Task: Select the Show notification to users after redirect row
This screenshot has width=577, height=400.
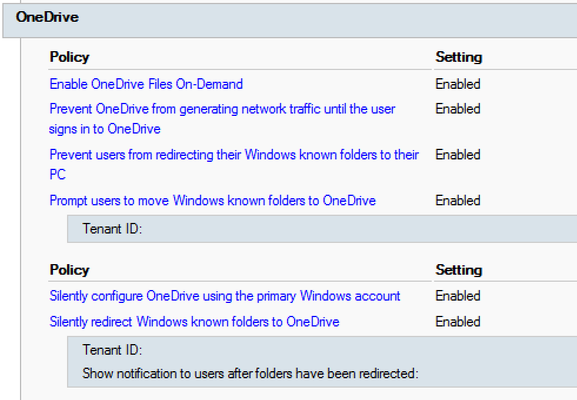Action: point(322,374)
